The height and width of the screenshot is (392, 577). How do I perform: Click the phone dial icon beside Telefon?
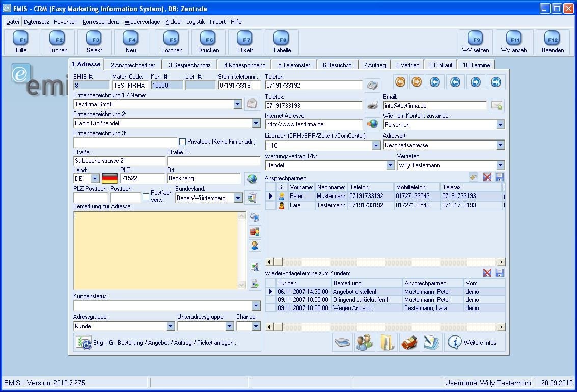tap(372, 85)
